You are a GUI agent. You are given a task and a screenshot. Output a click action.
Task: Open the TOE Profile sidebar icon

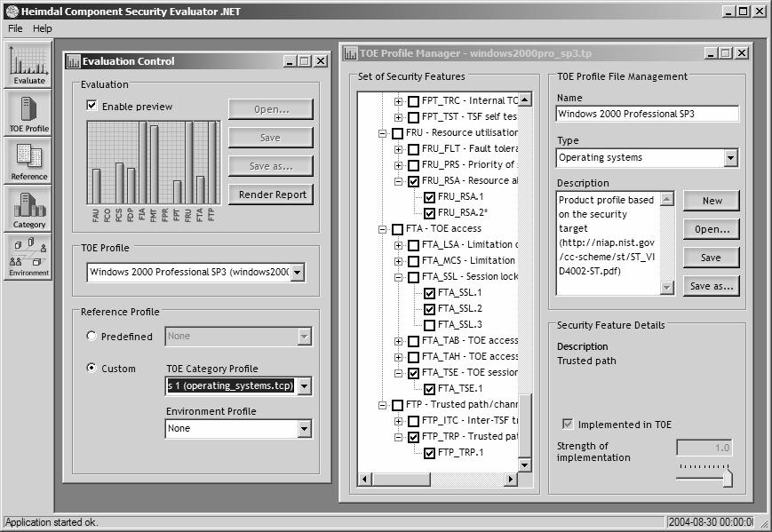tap(28, 113)
